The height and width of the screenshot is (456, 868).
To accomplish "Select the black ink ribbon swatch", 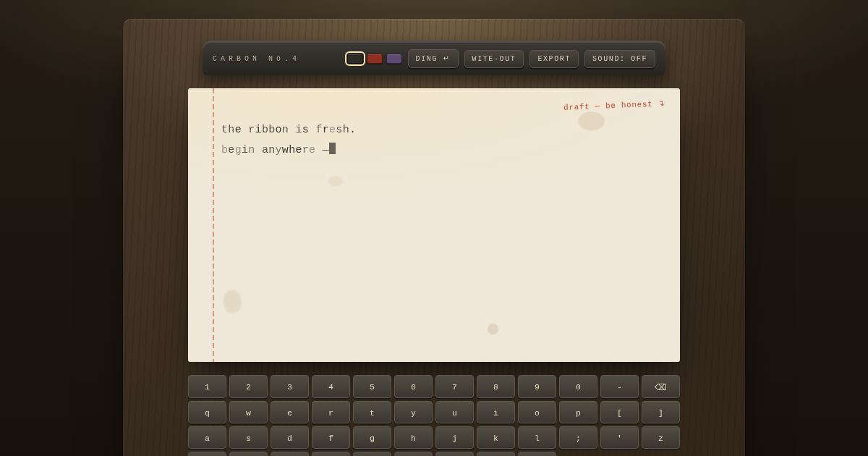I will point(354,59).
